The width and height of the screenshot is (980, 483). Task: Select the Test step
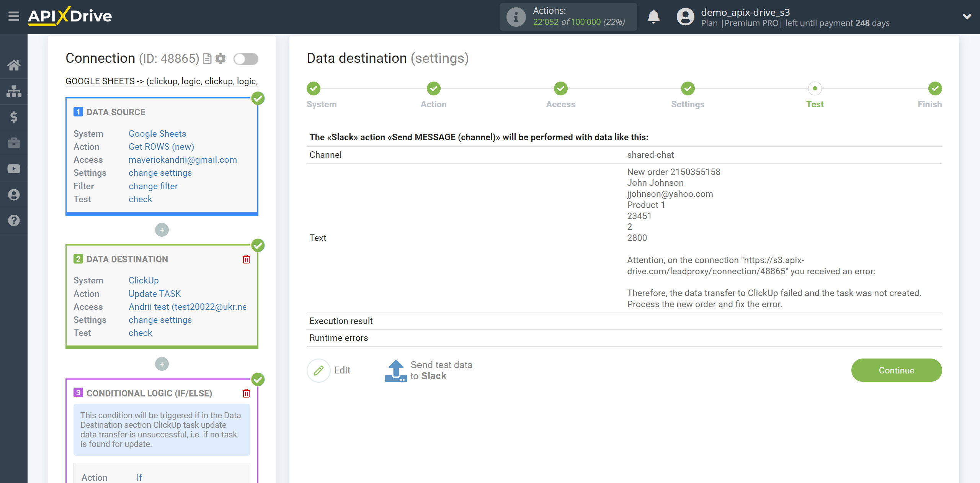[x=815, y=88]
